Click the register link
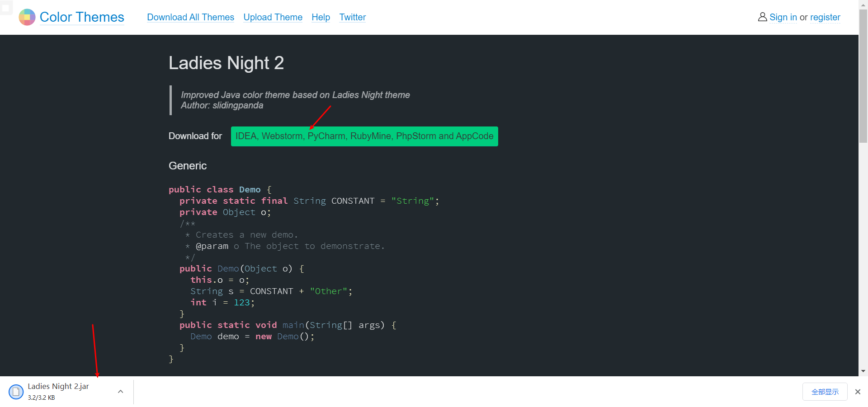 point(825,17)
